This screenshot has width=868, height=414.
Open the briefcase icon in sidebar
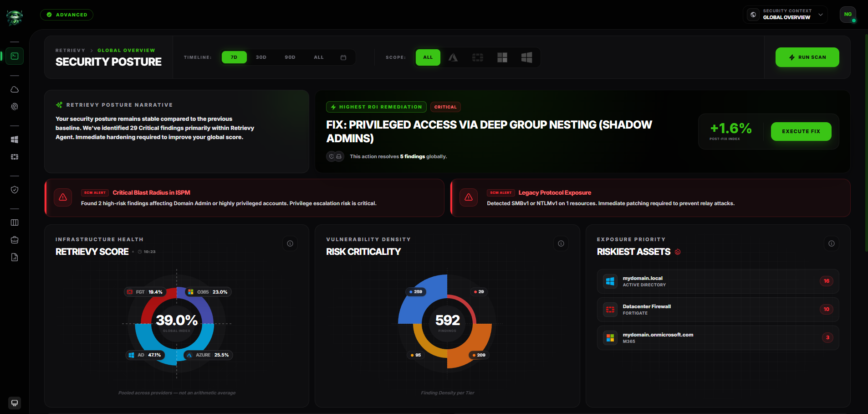point(15,240)
